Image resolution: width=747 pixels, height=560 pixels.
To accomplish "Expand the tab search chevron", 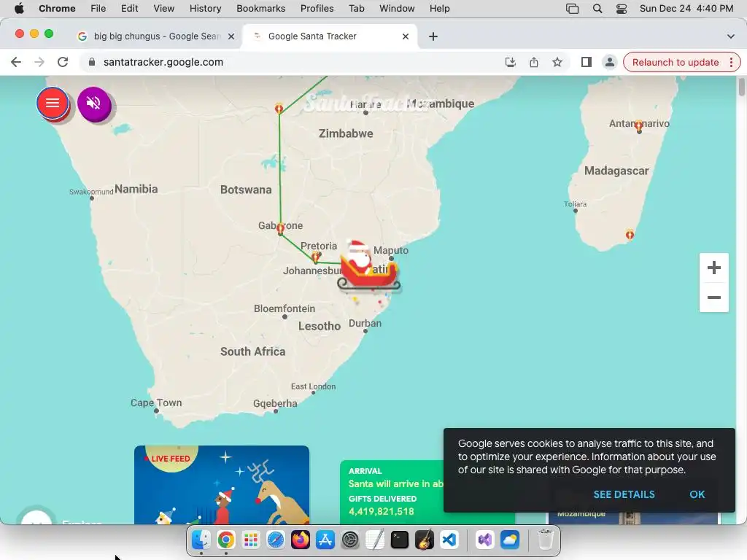I will tap(731, 36).
